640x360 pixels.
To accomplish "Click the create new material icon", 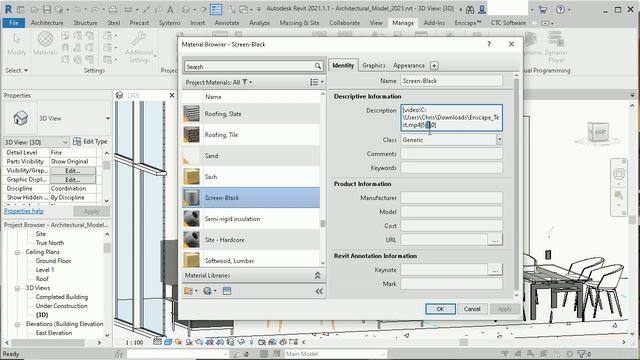I will tap(209, 291).
